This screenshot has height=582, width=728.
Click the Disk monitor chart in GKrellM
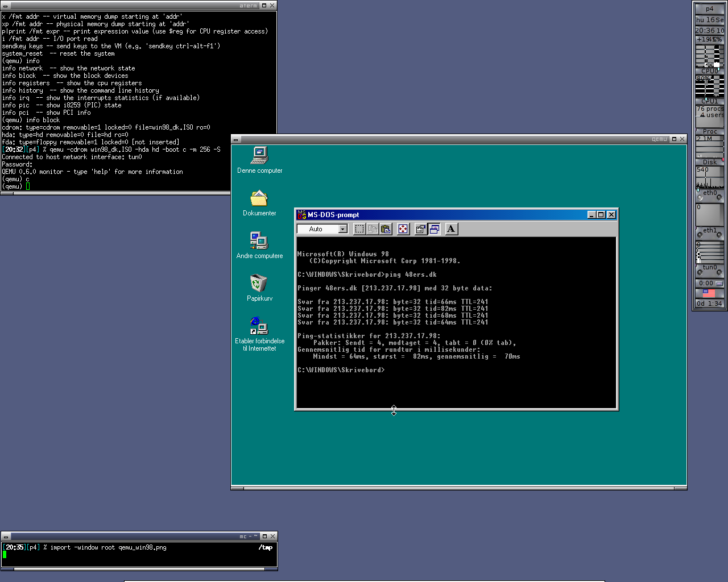point(709,177)
